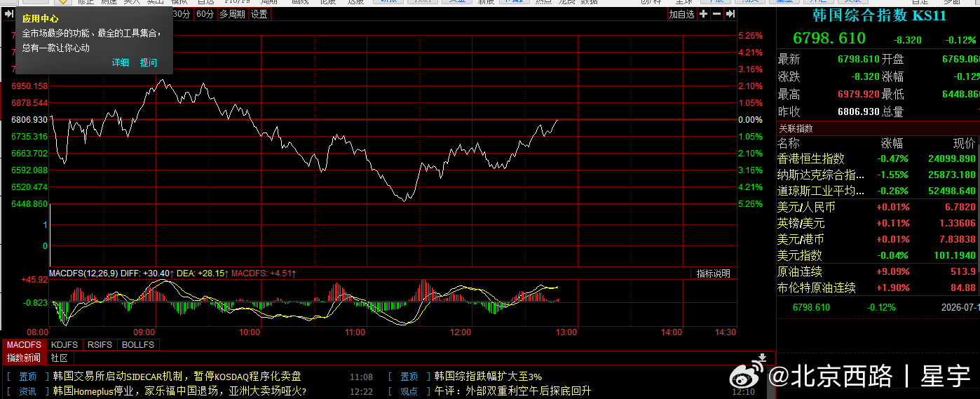The width and height of the screenshot is (980, 399).
Task: Click the 涨跌 -8.320 value
Action: coord(865,77)
